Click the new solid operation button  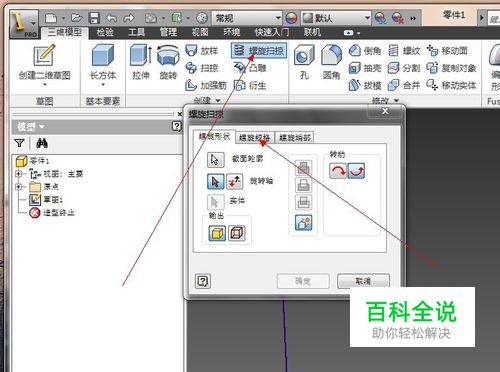[x=303, y=223]
